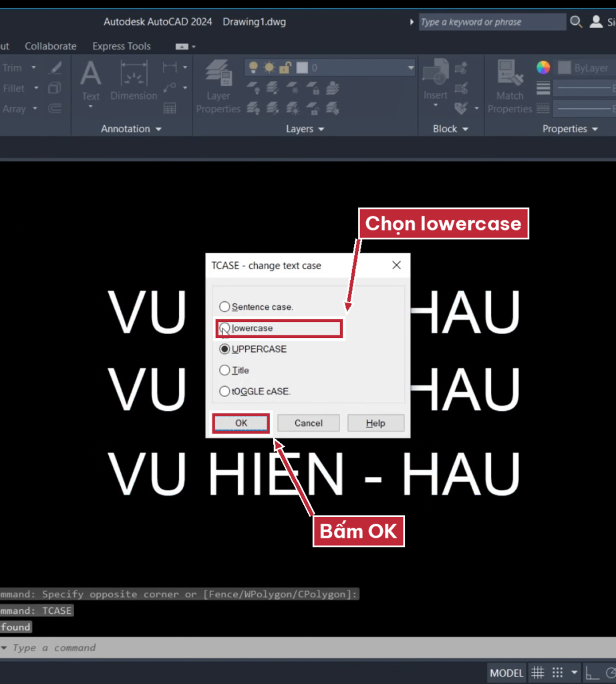
Task: Click layer 0 color square
Action: (x=302, y=67)
